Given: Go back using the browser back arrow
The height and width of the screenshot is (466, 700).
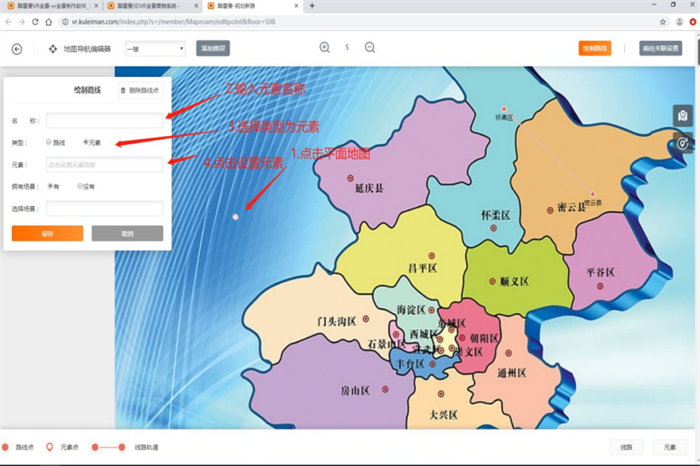Looking at the screenshot, I should tap(8, 22).
